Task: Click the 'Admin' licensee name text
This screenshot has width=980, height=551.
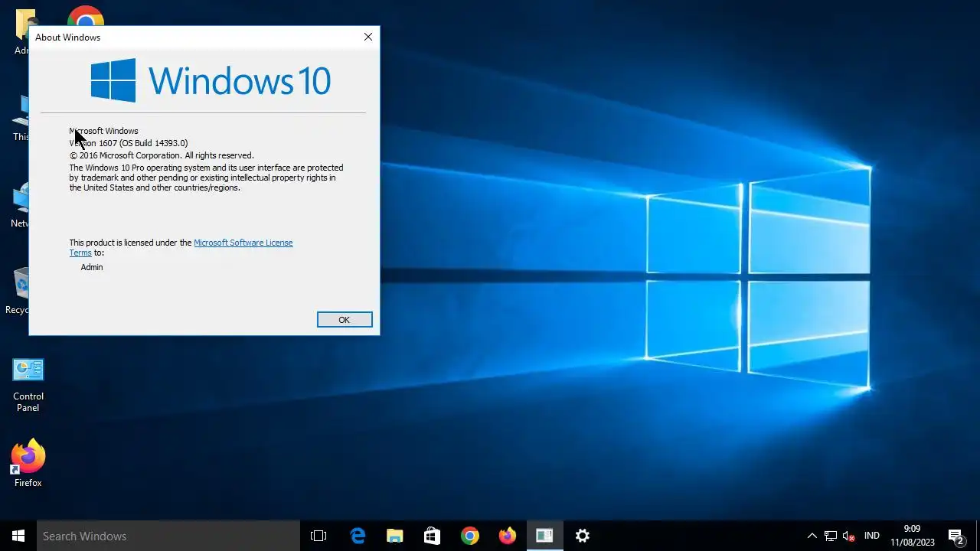Action: point(92,267)
